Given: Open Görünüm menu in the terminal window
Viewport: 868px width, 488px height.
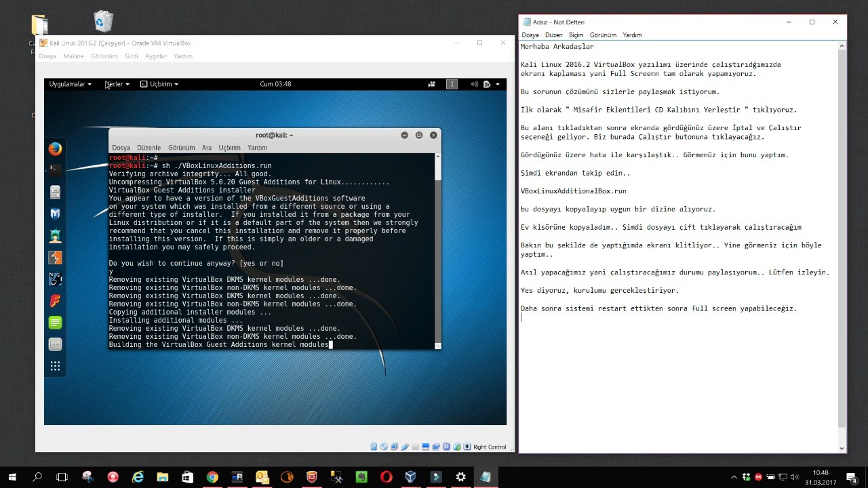Looking at the screenshot, I should [181, 147].
